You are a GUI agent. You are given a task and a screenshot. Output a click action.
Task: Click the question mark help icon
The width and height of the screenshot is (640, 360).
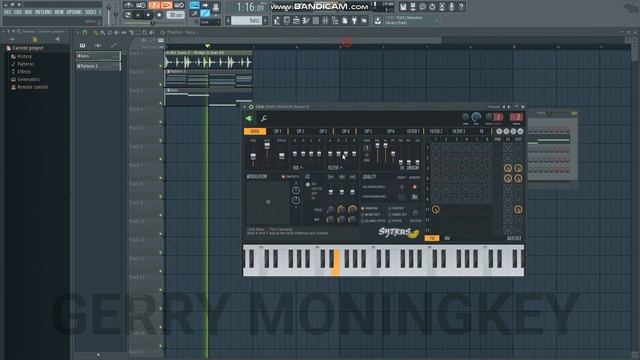462,7
